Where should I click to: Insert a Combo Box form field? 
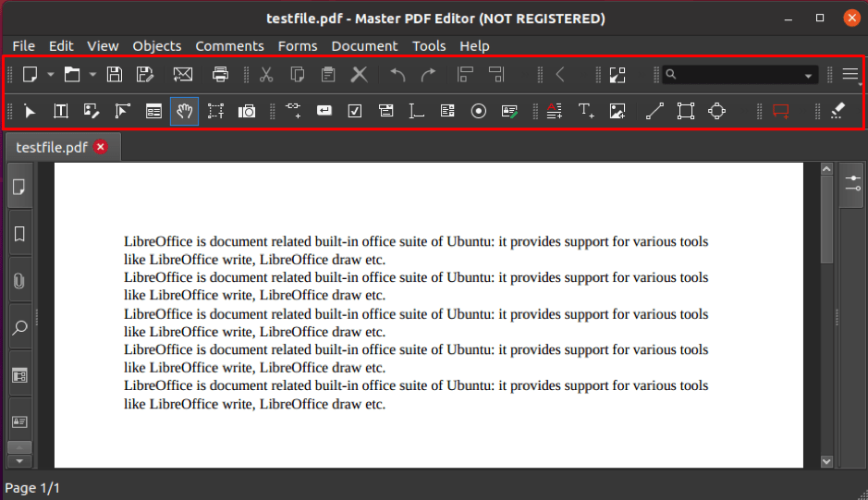tap(385, 111)
